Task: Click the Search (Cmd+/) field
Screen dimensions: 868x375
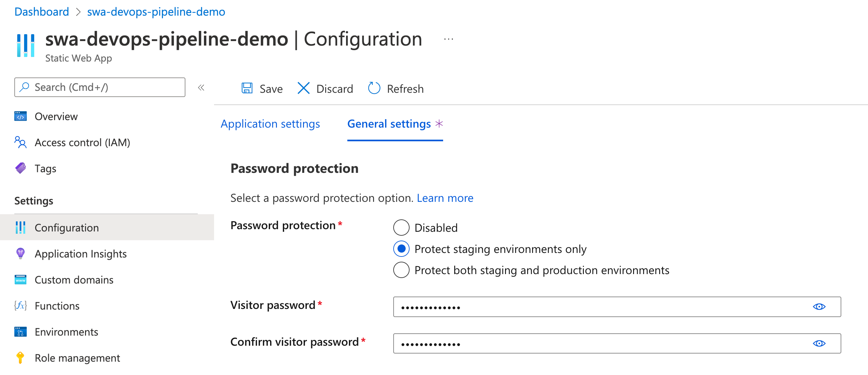Action: click(100, 87)
